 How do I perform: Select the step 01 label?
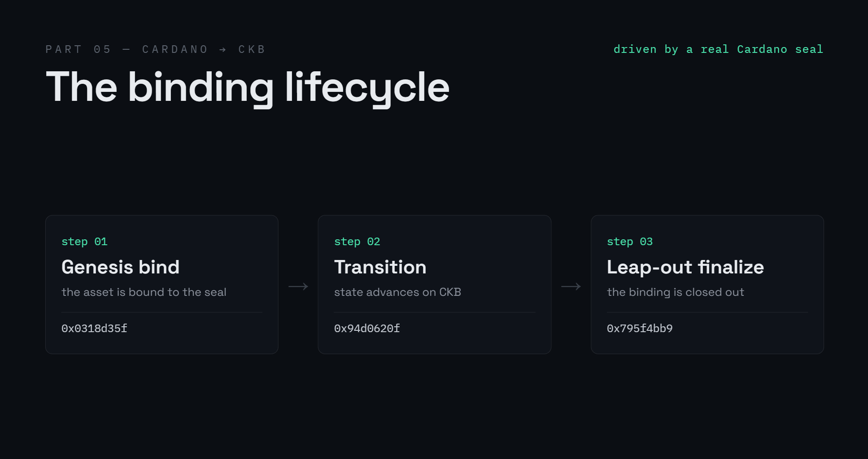pyautogui.click(x=84, y=242)
